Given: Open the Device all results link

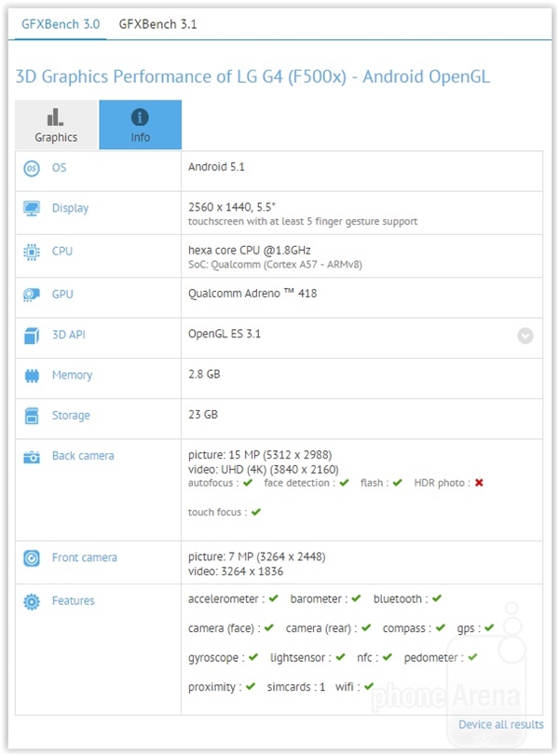Looking at the screenshot, I should coord(500,724).
